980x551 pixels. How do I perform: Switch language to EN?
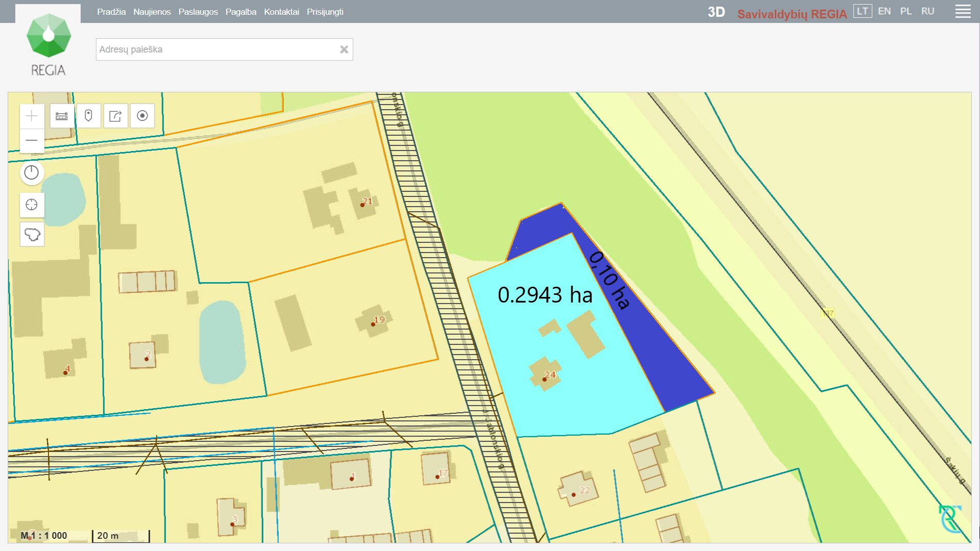click(x=884, y=11)
